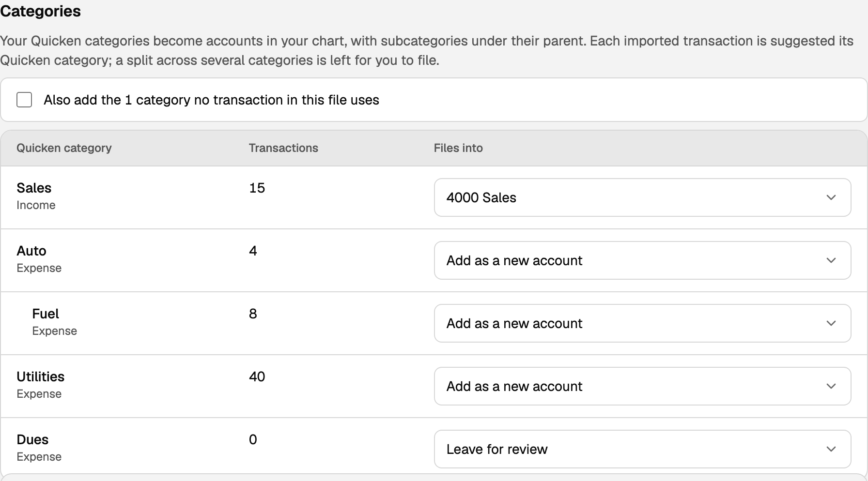The height and width of the screenshot is (481, 868).
Task: Click the Categories heading
Action: pyautogui.click(x=40, y=11)
